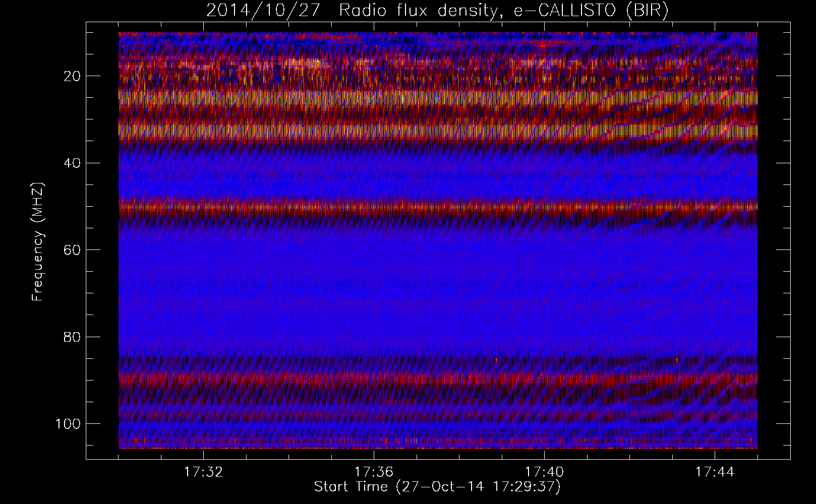Image resolution: width=816 pixels, height=504 pixels.
Task: Click the plot title '2014/10/27 Radio flux density'
Action: [x=437, y=11]
